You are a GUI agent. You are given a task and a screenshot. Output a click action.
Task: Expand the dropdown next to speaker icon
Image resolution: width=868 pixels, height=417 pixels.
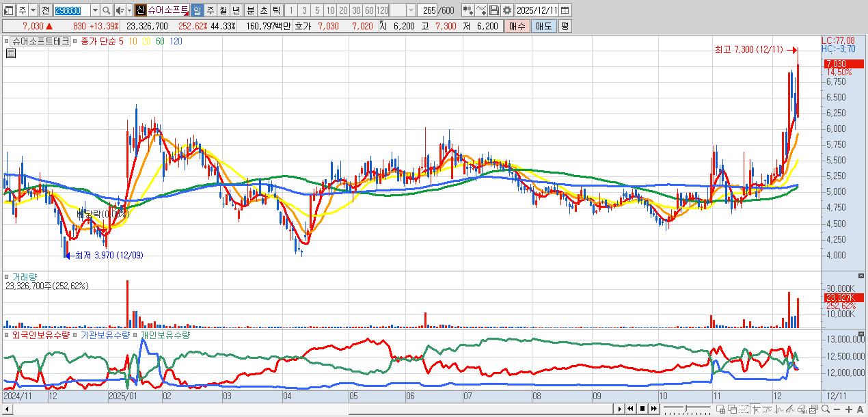(129, 10)
